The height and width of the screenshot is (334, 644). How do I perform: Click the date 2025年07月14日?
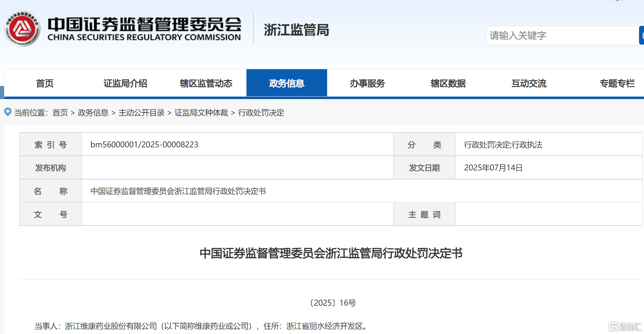click(x=493, y=168)
